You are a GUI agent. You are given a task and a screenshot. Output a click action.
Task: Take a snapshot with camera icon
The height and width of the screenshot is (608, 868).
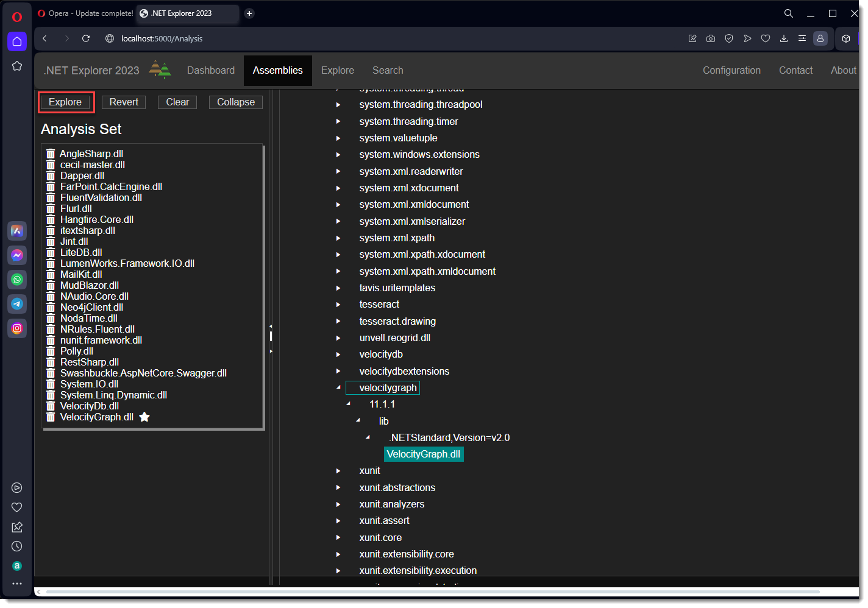click(x=711, y=38)
